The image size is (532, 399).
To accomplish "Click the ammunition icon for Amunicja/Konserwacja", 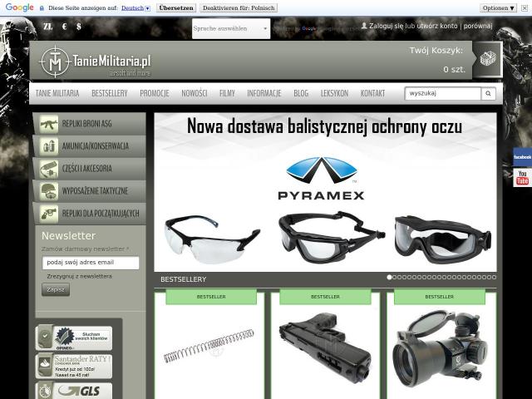I will click(48, 146).
